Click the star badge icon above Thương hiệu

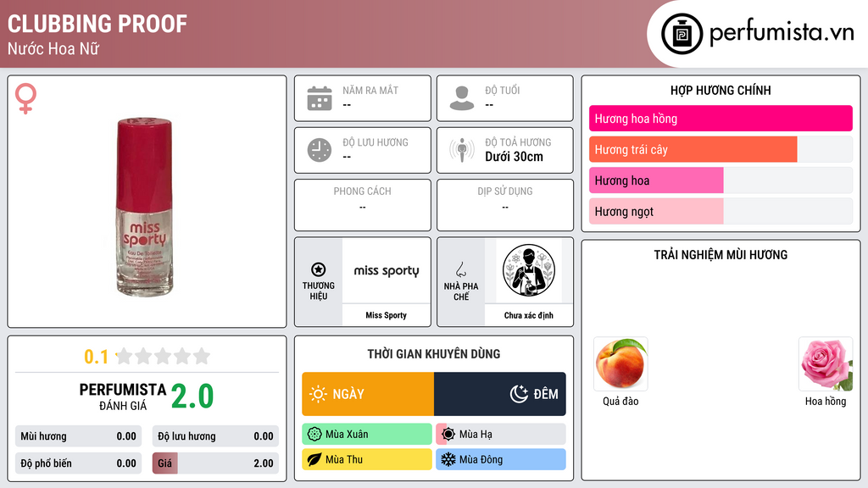tap(319, 269)
